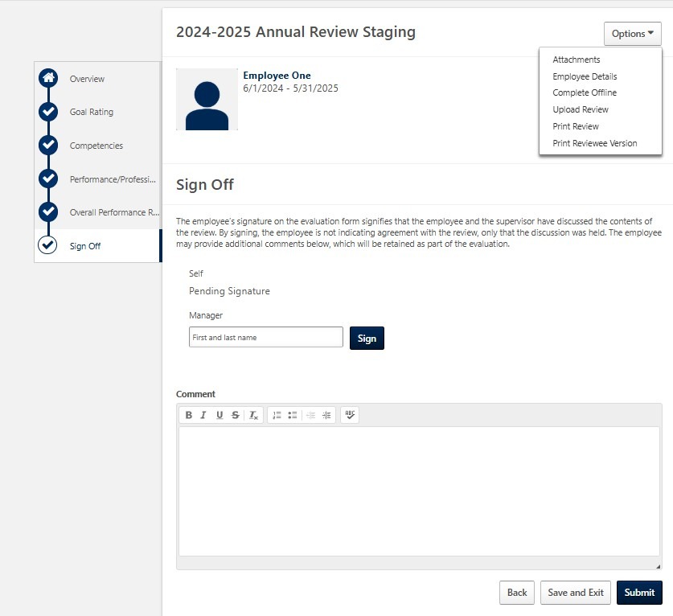
Task: Click the Sign button
Action: [x=367, y=339]
